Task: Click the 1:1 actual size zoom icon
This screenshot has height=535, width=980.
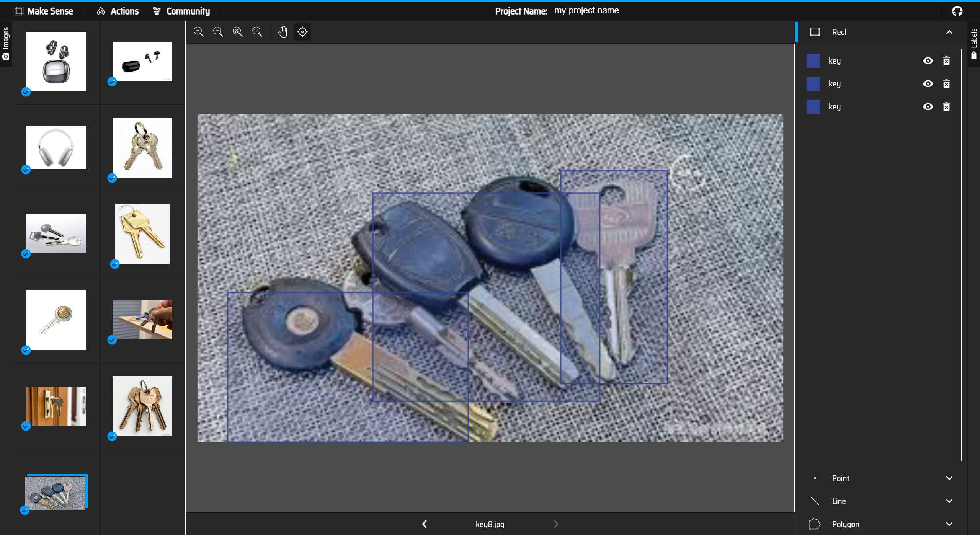Action: click(x=257, y=32)
